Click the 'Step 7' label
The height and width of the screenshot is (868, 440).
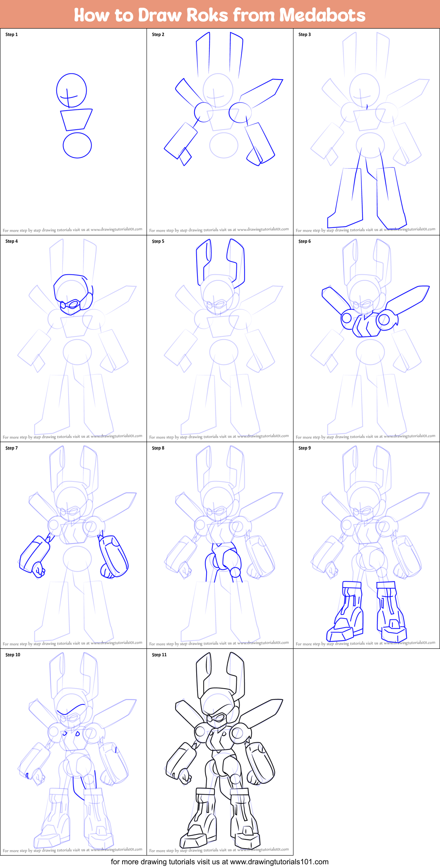[12, 448]
